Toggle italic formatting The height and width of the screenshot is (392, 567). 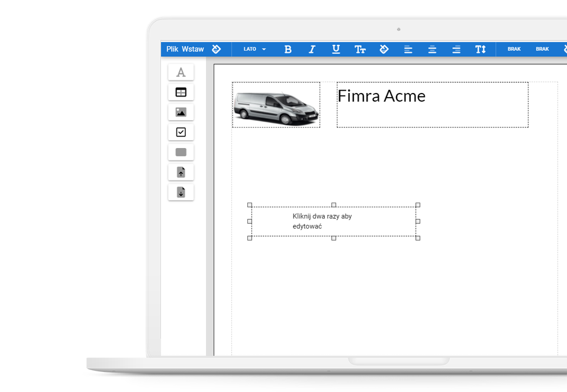[312, 49]
